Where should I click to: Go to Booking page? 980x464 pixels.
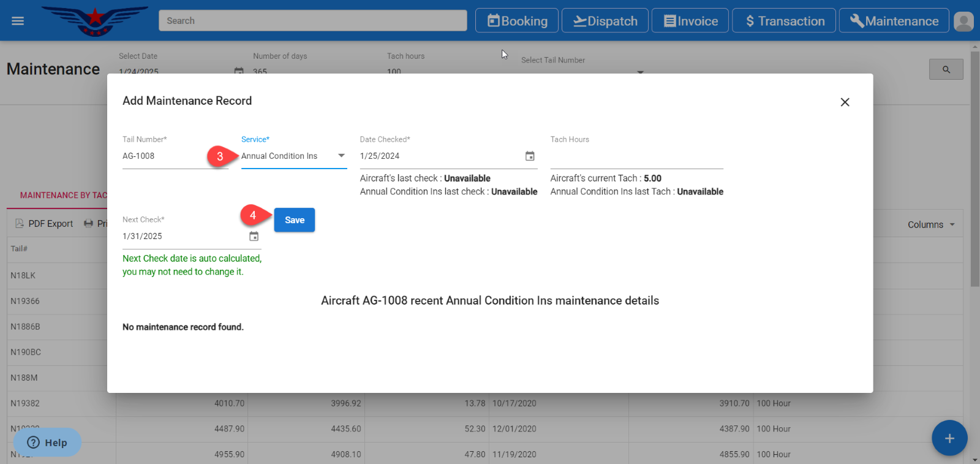pyautogui.click(x=517, y=21)
